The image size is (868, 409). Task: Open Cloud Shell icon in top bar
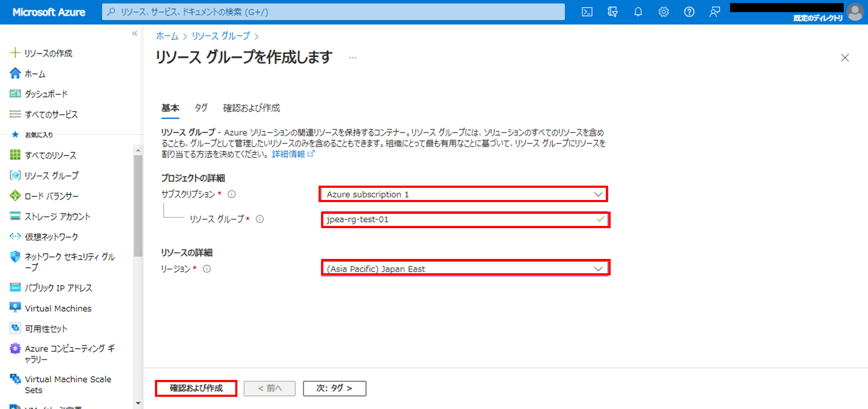tap(587, 12)
